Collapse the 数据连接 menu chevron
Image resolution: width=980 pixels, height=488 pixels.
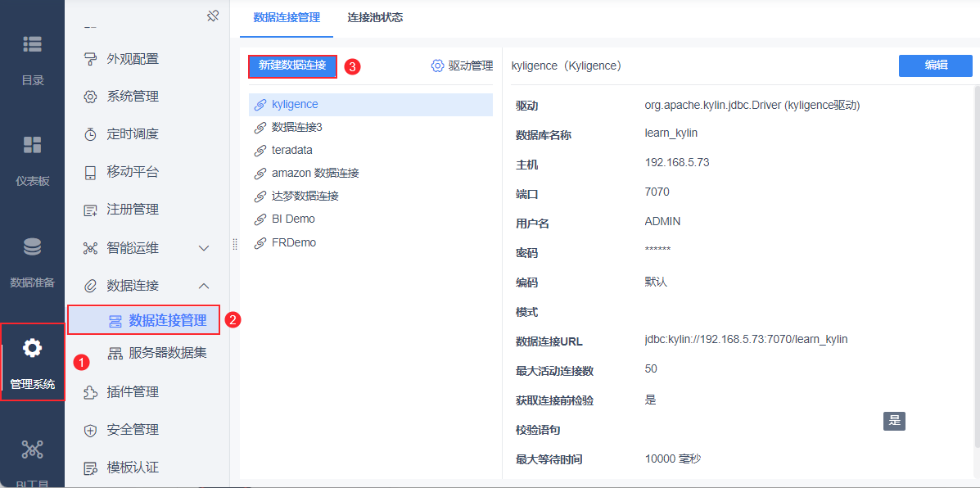coord(204,287)
